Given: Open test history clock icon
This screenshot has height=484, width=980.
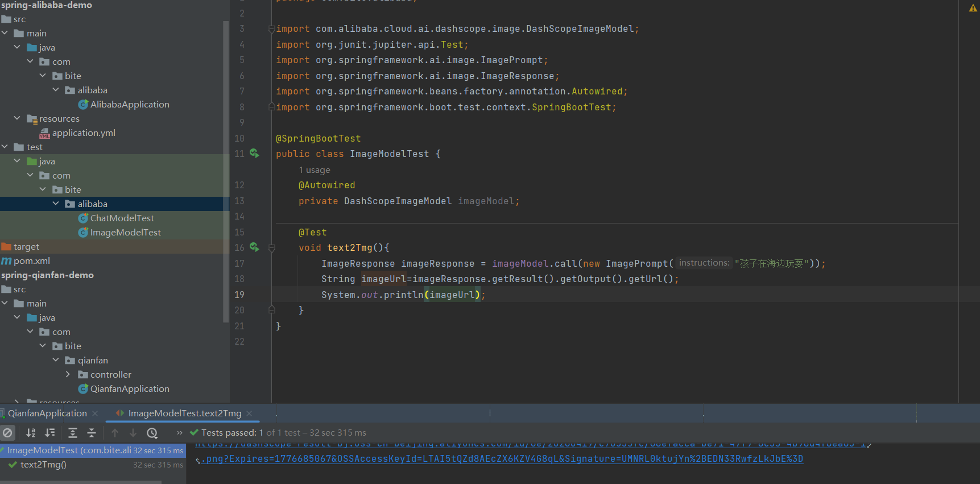Looking at the screenshot, I should (152, 433).
